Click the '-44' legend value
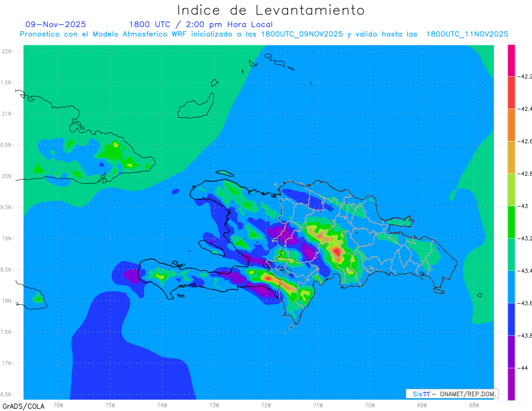This screenshot has width=532, height=411. pyautogui.click(x=523, y=368)
